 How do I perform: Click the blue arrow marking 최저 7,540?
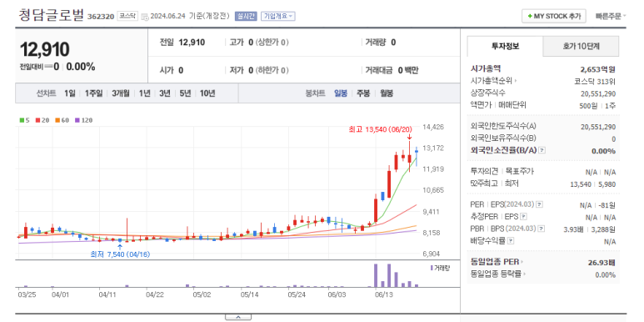(120, 247)
